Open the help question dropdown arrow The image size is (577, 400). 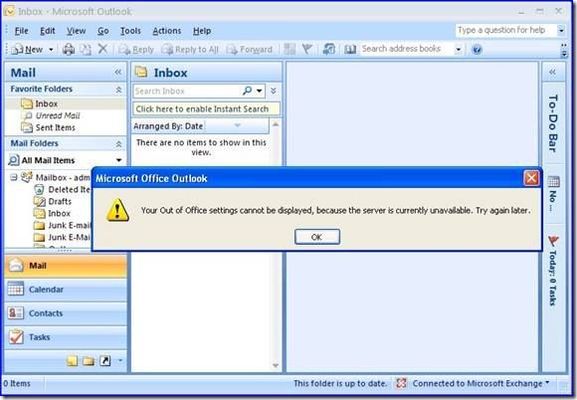[x=561, y=31]
